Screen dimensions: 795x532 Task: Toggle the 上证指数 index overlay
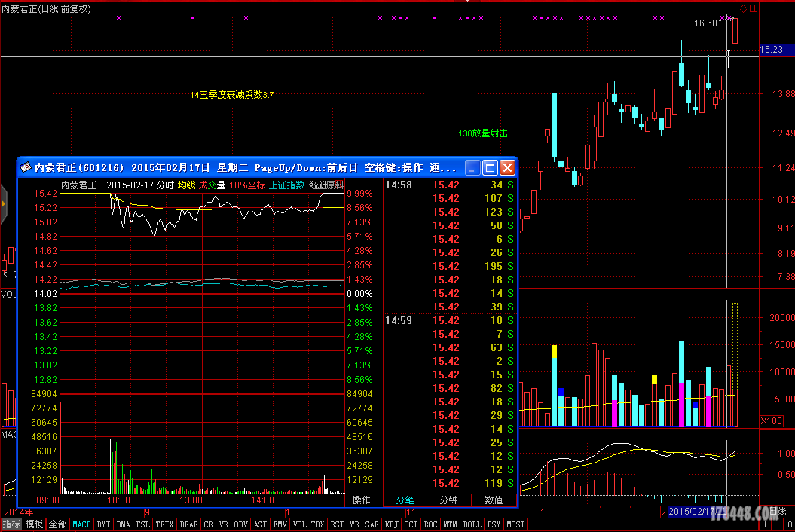(286, 185)
